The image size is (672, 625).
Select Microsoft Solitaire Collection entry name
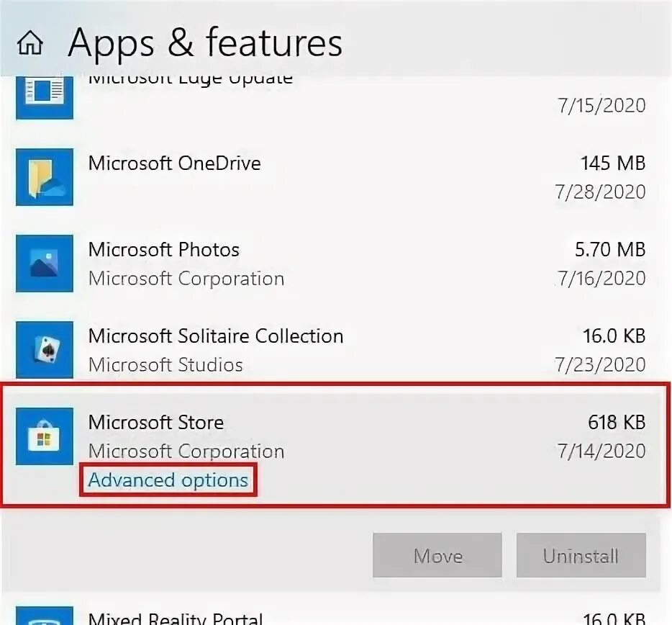[x=215, y=336]
